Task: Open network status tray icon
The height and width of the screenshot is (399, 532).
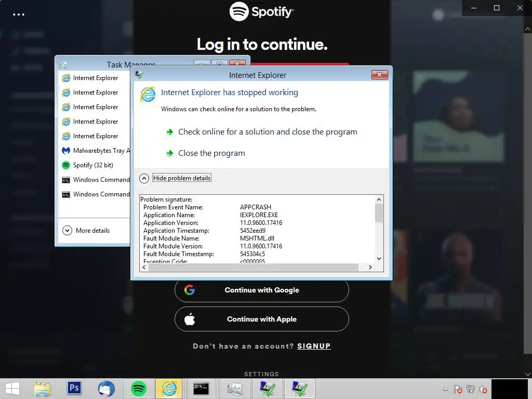Action: pyautogui.click(x=471, y=389)
